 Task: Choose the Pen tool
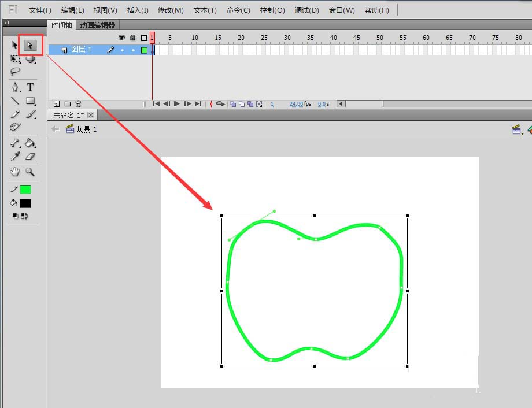tap(16, 87)
